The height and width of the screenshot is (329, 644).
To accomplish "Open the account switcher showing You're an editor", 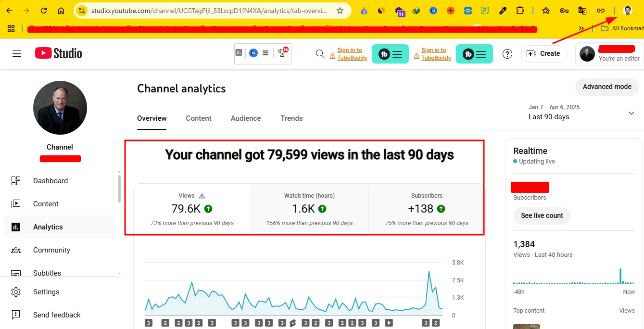I will click(x=609, y=54).
